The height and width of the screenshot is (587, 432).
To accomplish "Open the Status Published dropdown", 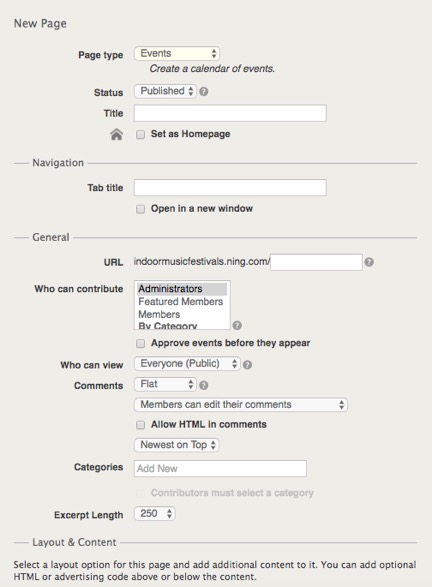I will pyautogui.click(x=165, y=91).
